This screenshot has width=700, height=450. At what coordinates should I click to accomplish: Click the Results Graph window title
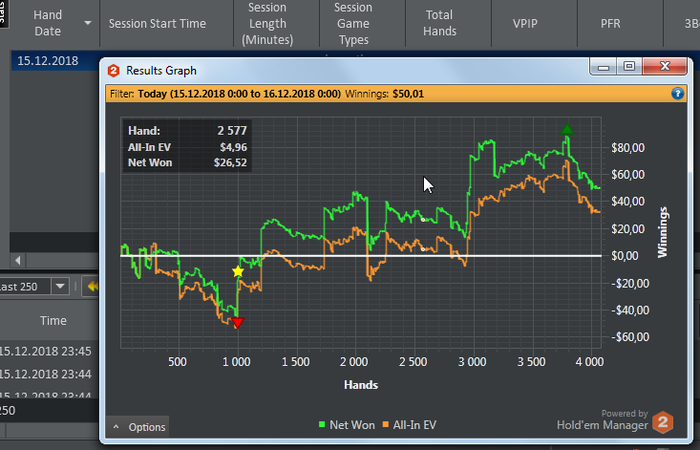161,71
